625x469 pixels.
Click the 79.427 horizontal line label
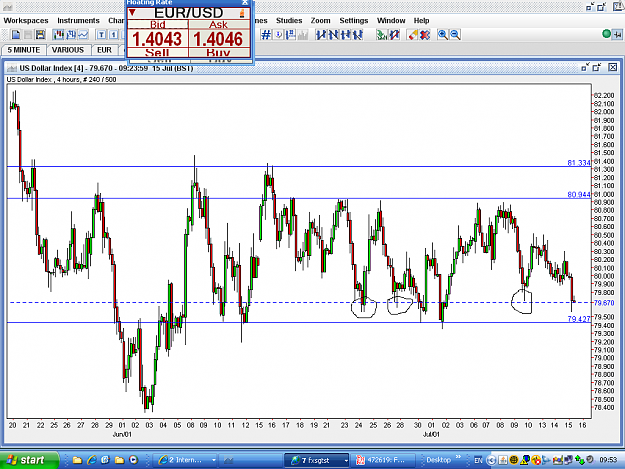579,319
